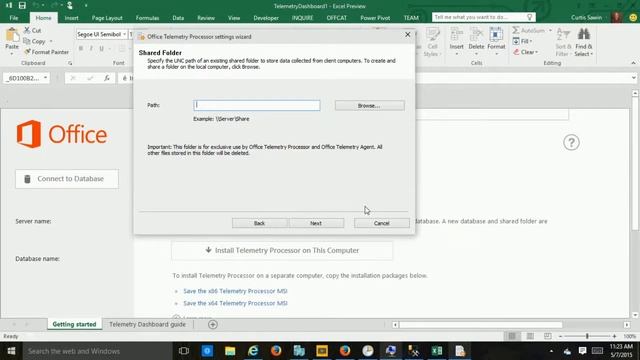
Task: Click the zoom in plus button
Action: pos(614,336)
